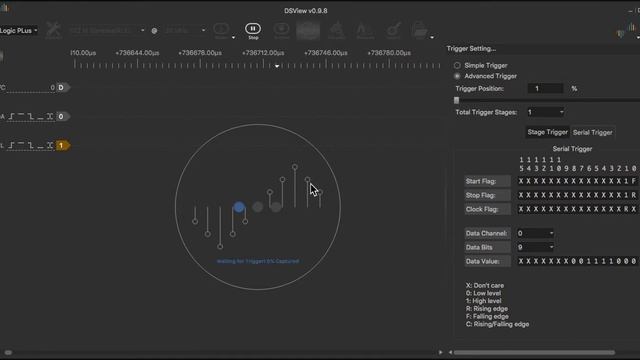Viewport: 640px width, 360px height.
Task: Click the waveform scrollbar right arrow
Action: coord(440,352)
